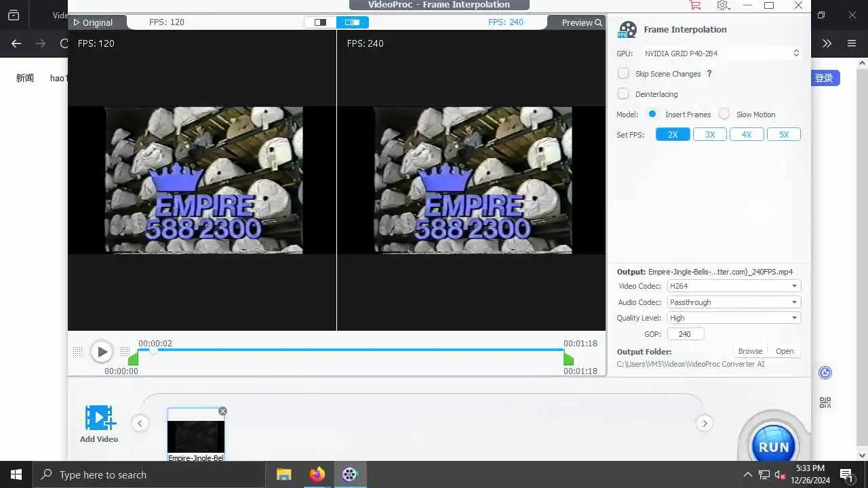Open the Audio Codec dropdown
868x488 pixels.
734,302
